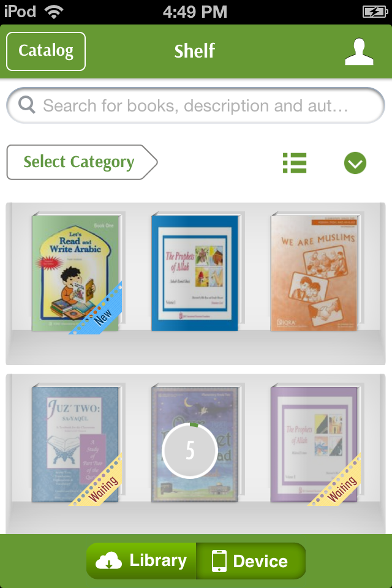Focus the search for books field
392x588 pixels.
coord(195,105)
